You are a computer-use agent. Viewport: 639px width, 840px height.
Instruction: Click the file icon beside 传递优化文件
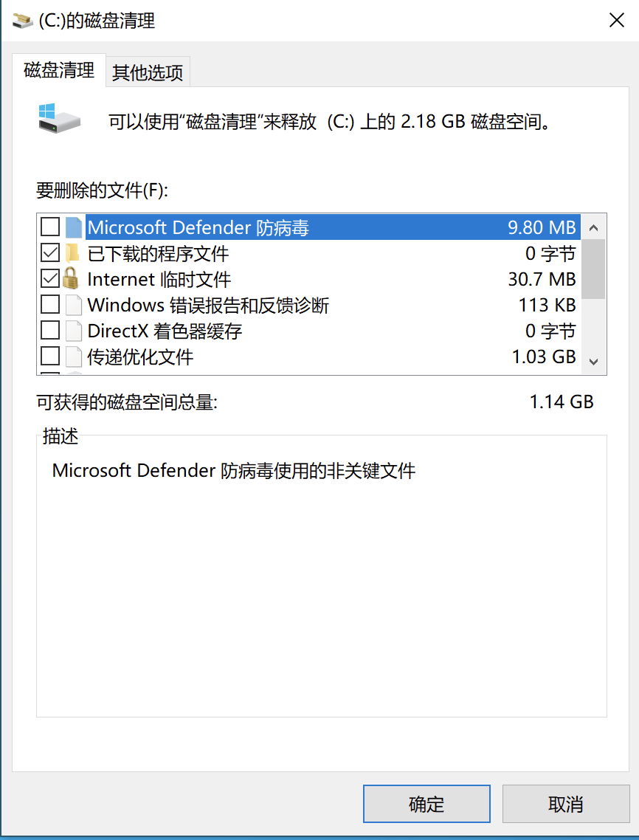click(x=74, y=357)
